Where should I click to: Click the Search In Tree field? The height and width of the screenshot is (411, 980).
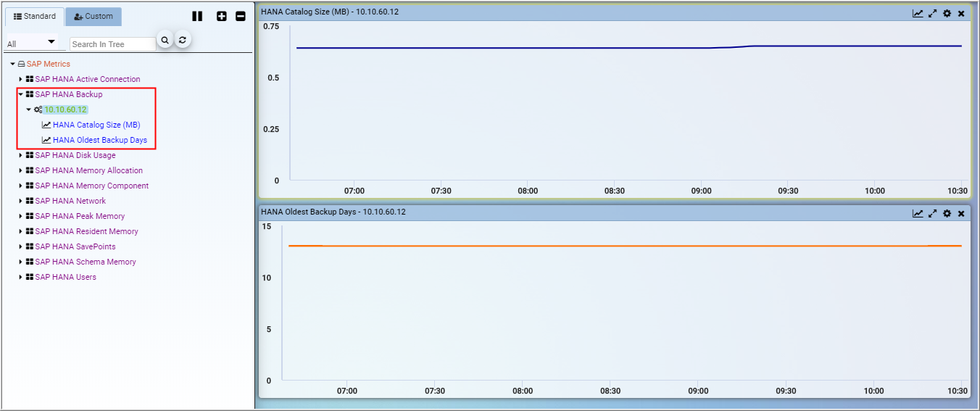click(x=112, y=44)
